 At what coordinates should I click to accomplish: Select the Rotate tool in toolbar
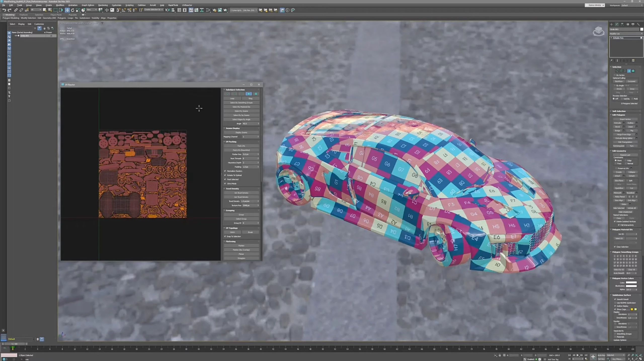(72, 10)
